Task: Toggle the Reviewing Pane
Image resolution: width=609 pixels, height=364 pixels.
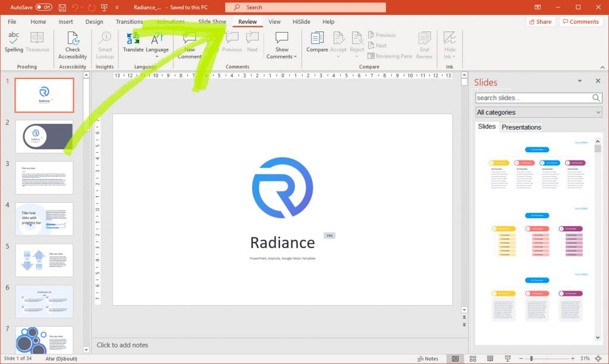Action: pyautogui.click(x=390, y=56)
